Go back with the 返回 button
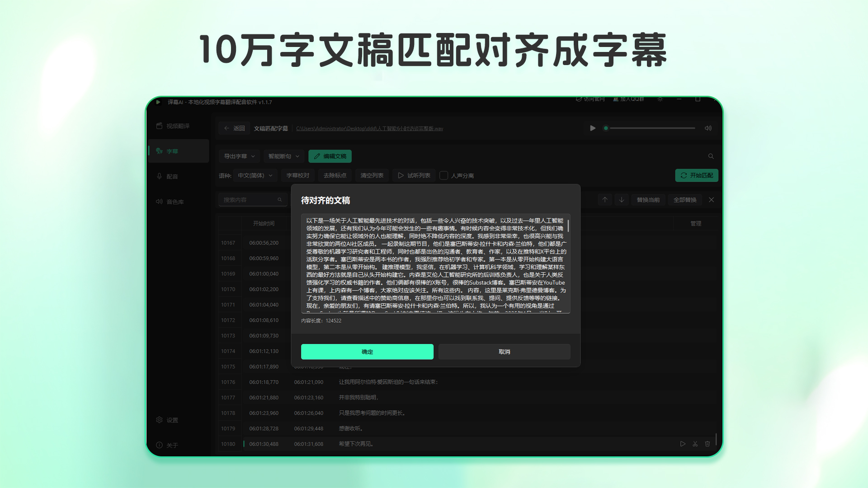The image size is (868, 488). click(x=234, y=128)
